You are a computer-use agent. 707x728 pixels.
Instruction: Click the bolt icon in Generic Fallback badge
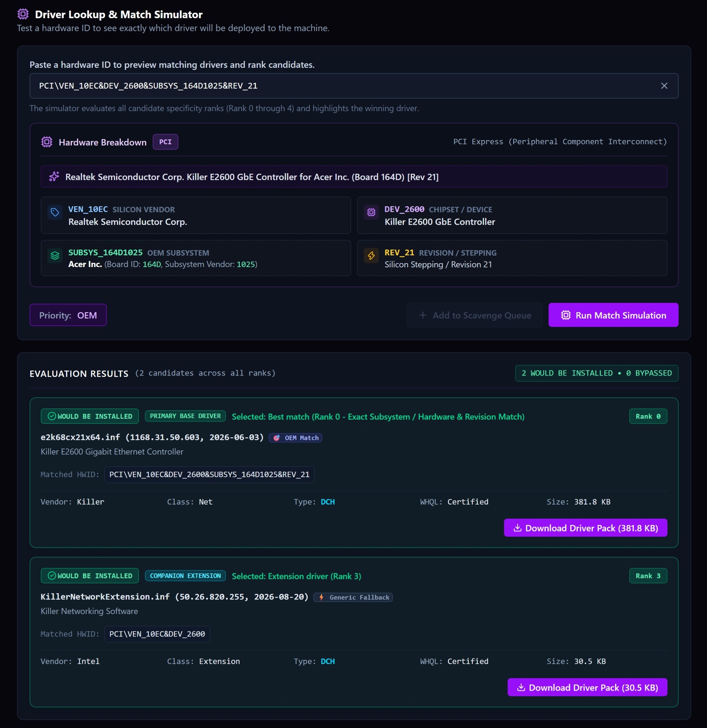tap(321, 597)
